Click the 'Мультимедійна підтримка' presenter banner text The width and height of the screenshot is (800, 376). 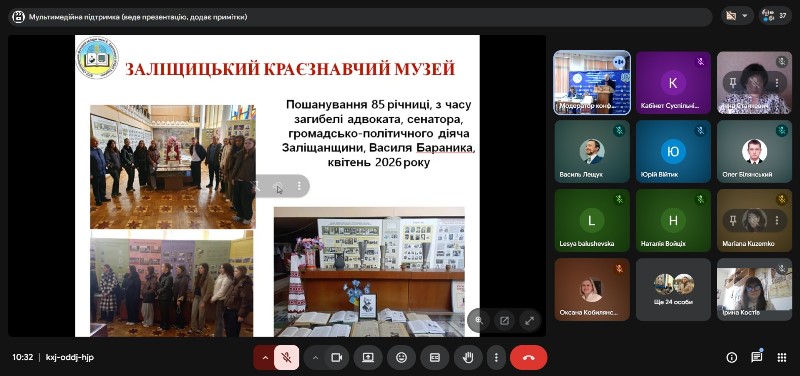(x=138, y=17)
